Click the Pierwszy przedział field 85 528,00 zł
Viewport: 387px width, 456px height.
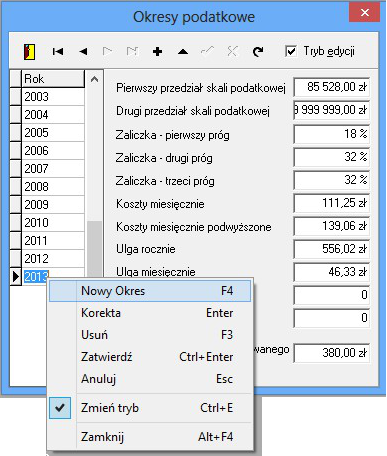pyautogui.click(x=332, y=87)
